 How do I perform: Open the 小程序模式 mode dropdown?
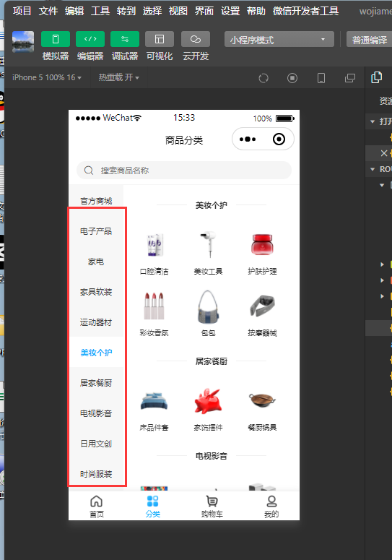[x=279, y=39]
